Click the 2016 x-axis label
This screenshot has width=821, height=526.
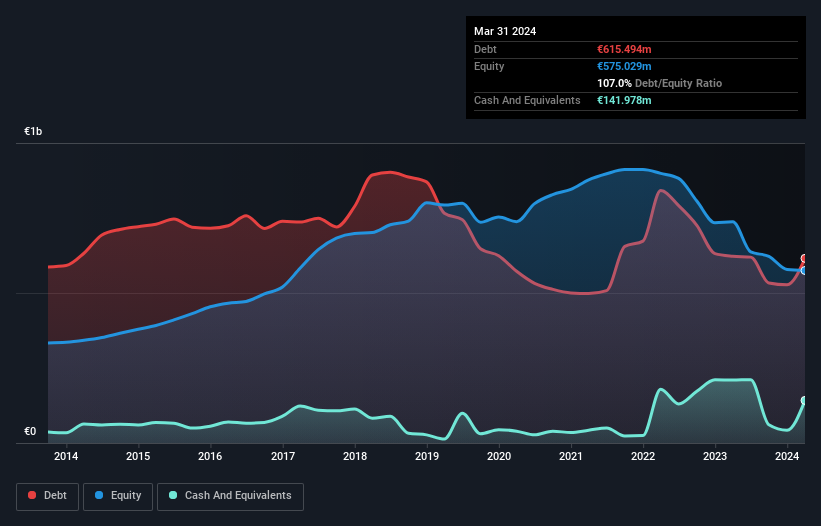[x=210, y=456]
